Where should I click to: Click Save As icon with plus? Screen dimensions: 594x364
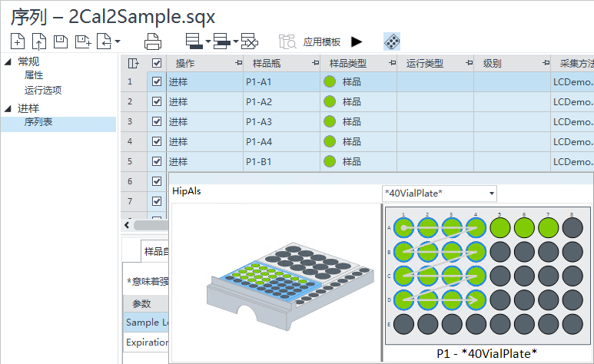pyautogui.click(x=83, y=41)
